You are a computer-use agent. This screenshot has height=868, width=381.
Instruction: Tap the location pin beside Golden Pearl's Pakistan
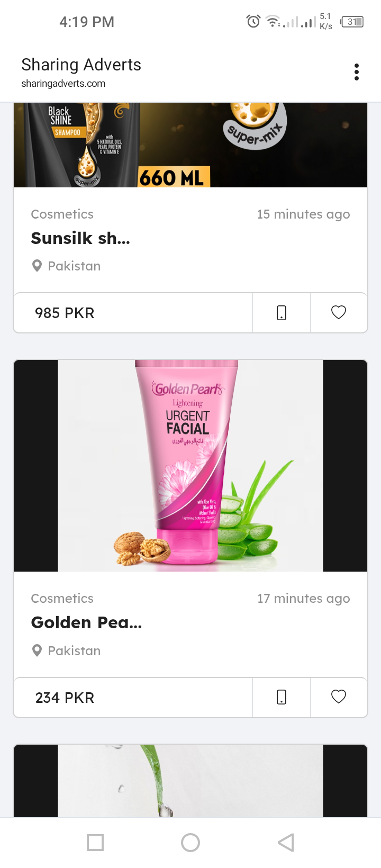coord(37,650)
